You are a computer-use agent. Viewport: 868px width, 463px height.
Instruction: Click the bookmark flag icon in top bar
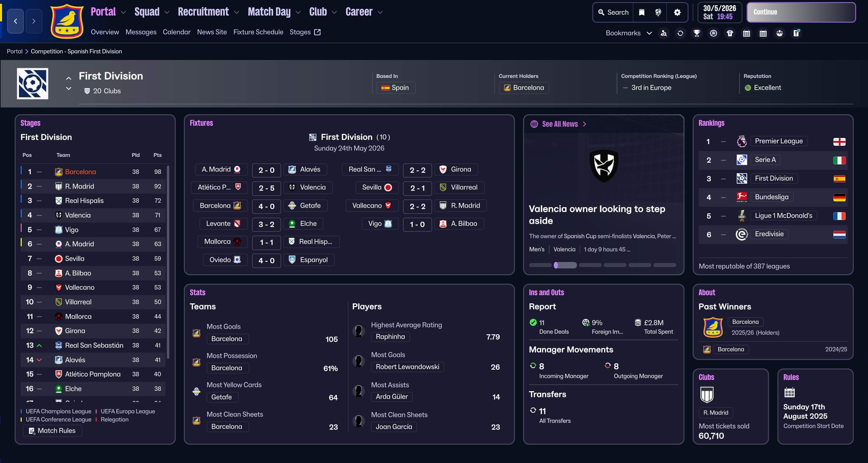641,13
